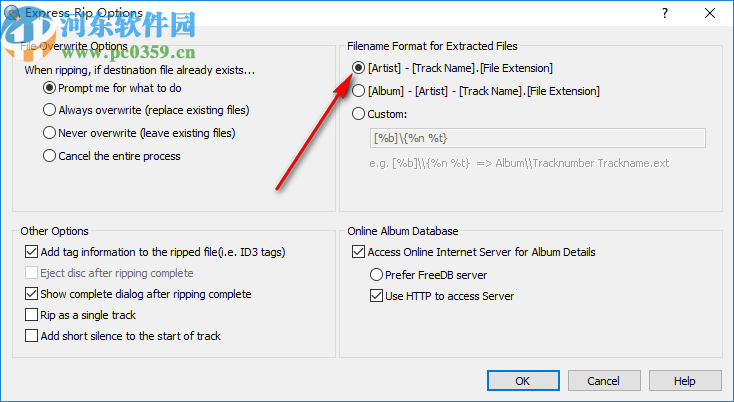Enable 'Rip as a single track'

(31, 315)
